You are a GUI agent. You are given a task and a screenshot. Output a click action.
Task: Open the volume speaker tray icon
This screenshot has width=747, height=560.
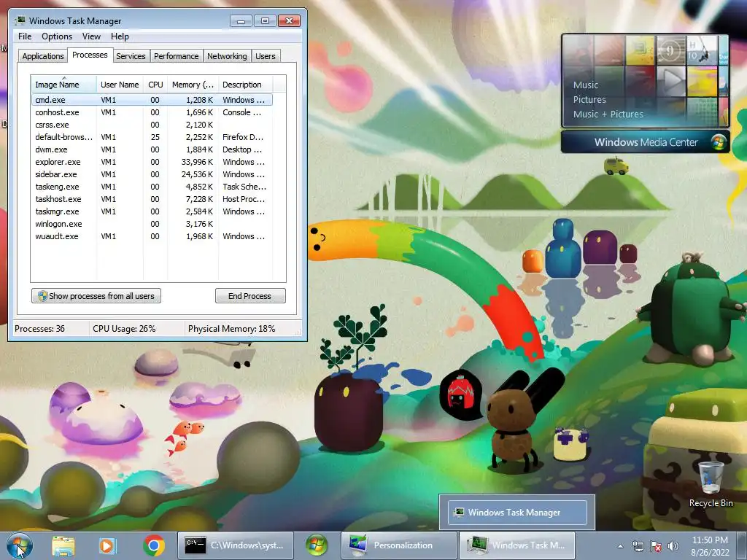(x=673, y=546)
